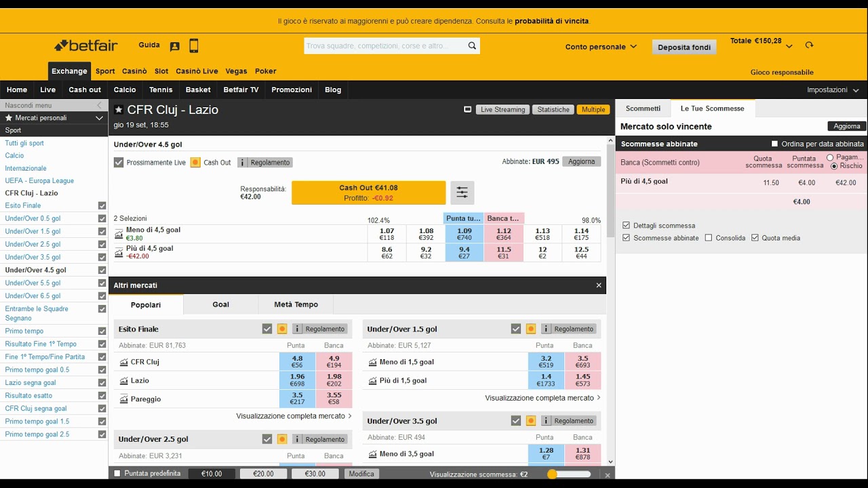The height and width of the screenshot is (488, 868).
Task: Expand the Mercati personali section
Action: 54,118
